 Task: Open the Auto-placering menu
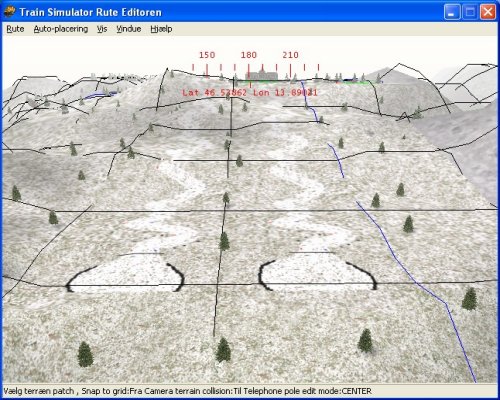[61, 29]
